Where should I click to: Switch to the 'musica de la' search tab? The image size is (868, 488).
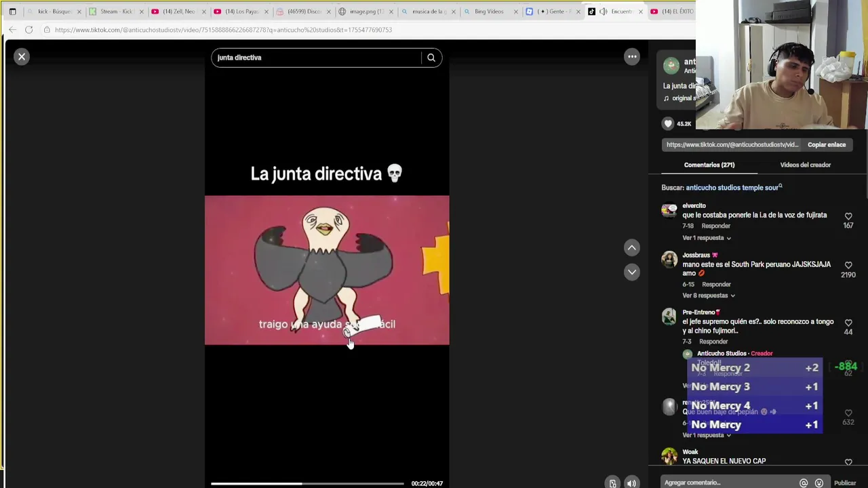coord(429,12)
